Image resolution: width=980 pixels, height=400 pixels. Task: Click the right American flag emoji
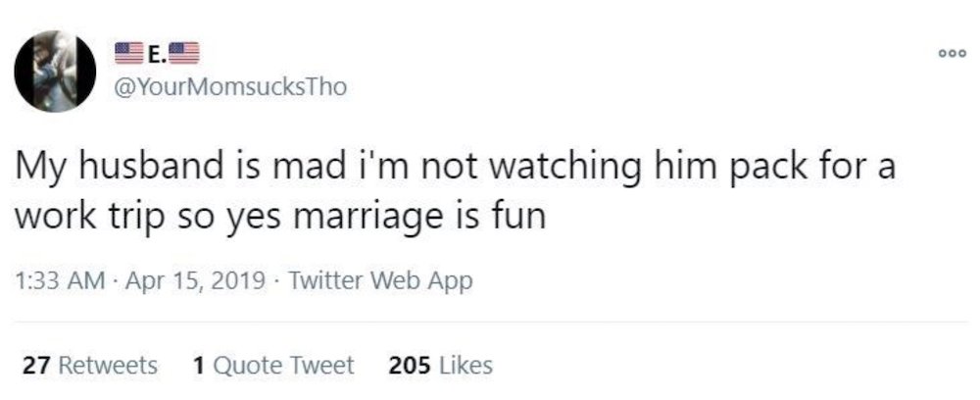185,53
